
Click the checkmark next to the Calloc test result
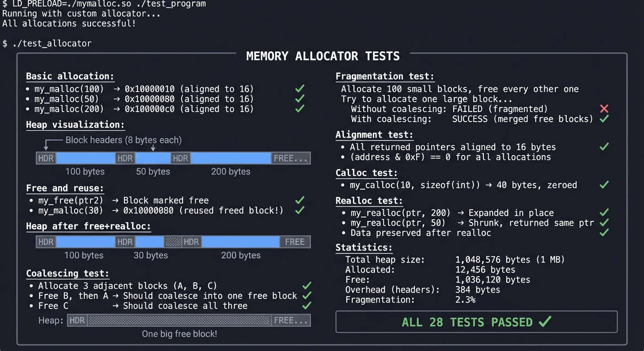click(x=604, y=185)
